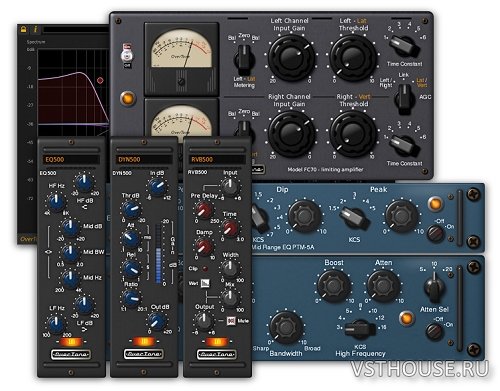Click the OverTone logo on EQ500
The height and width of the screenshot is (391, 500).
point(71,354)
